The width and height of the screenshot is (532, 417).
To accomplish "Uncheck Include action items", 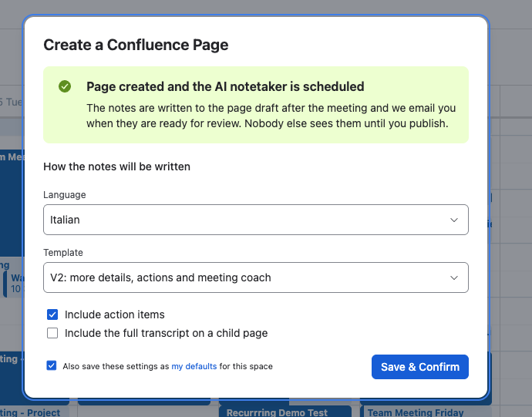I will (x=52, y=314).
